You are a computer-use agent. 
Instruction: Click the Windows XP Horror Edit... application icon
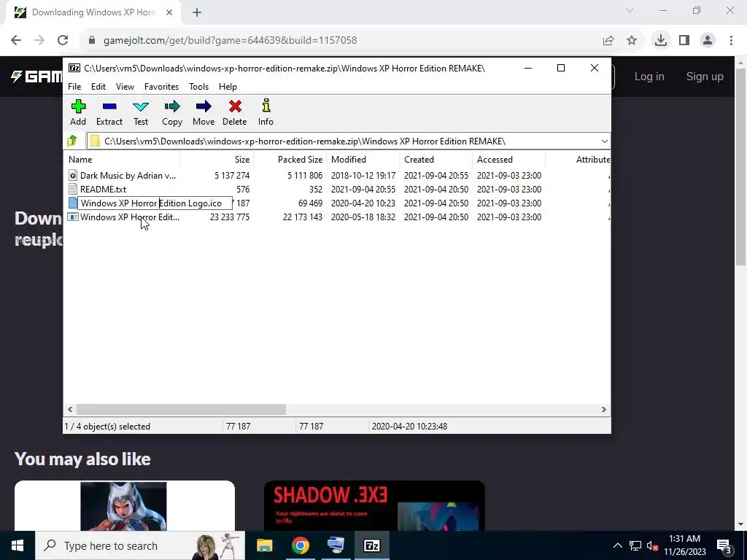72,217
